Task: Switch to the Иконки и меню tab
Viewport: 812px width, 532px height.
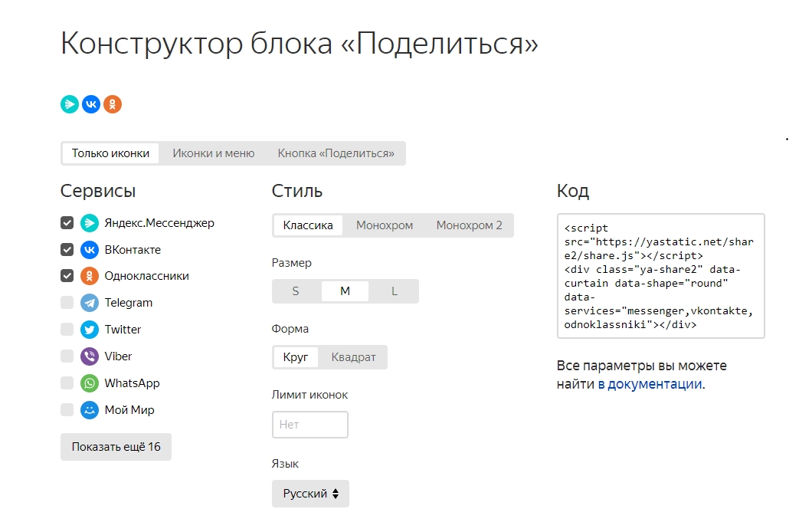Action: tap(214, 153)
